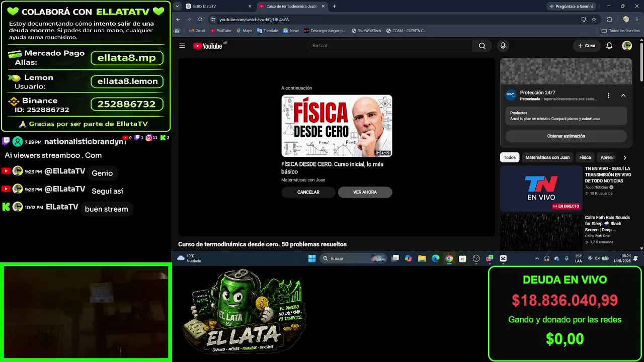
Task: Focus the YouTube Buscar search field
Action: [x=390, y=46]
